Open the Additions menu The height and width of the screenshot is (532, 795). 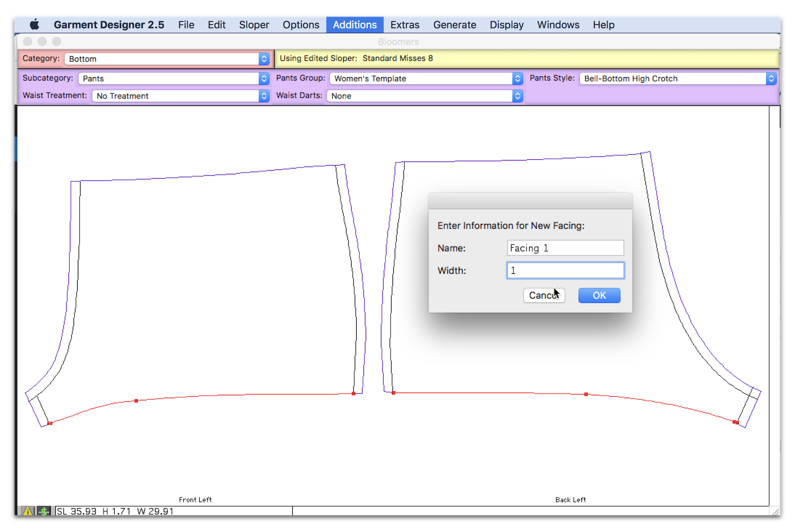tap(355, 25)
